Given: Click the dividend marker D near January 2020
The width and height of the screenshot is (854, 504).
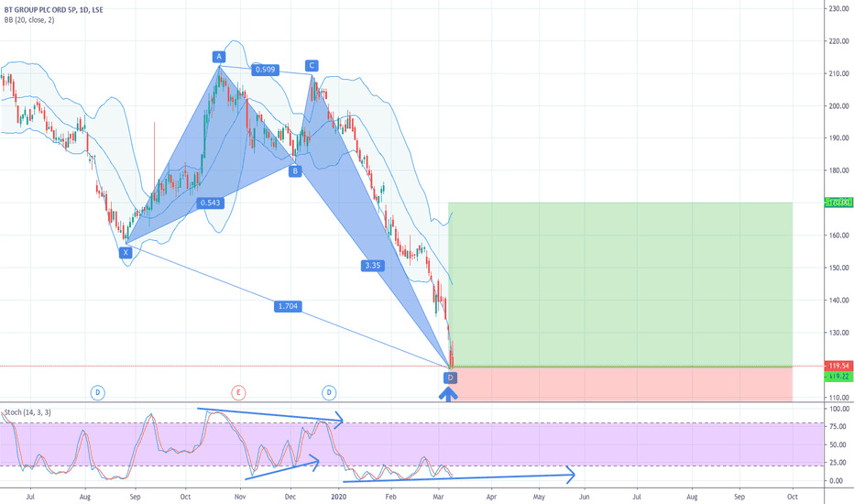Looking at the screenshot, I should click(328, 392).
